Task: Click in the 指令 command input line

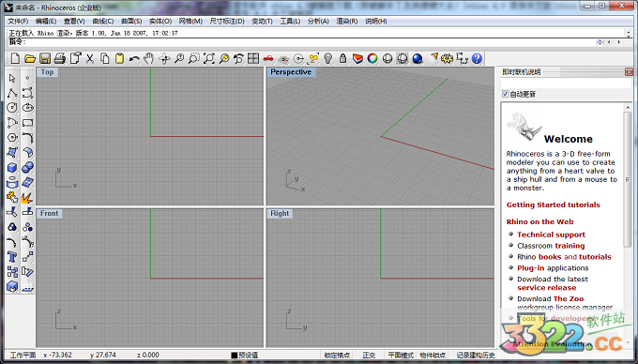Action: click(310, 42)
